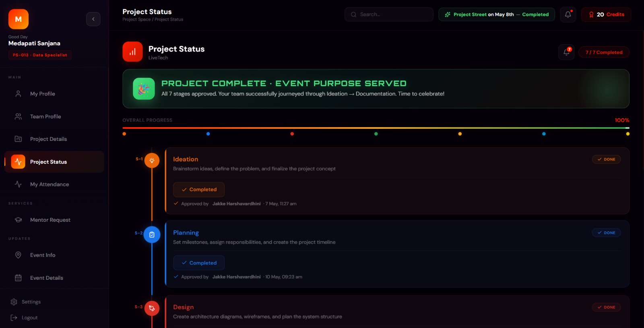Screen dimensions: 644x328
Task: Open Team Profile page
Action: [x=54, y=116]
